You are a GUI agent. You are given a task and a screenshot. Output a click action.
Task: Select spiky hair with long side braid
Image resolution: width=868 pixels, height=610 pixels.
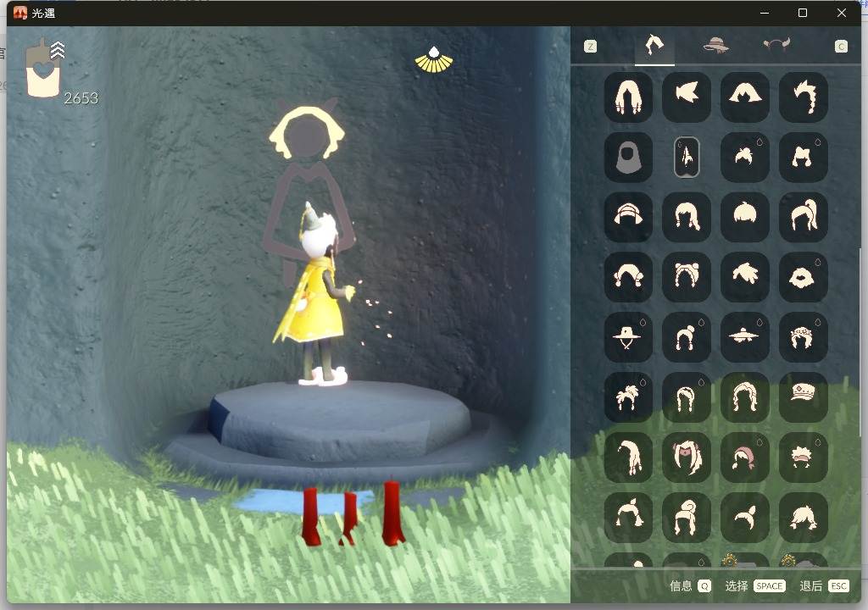(804, 97)
